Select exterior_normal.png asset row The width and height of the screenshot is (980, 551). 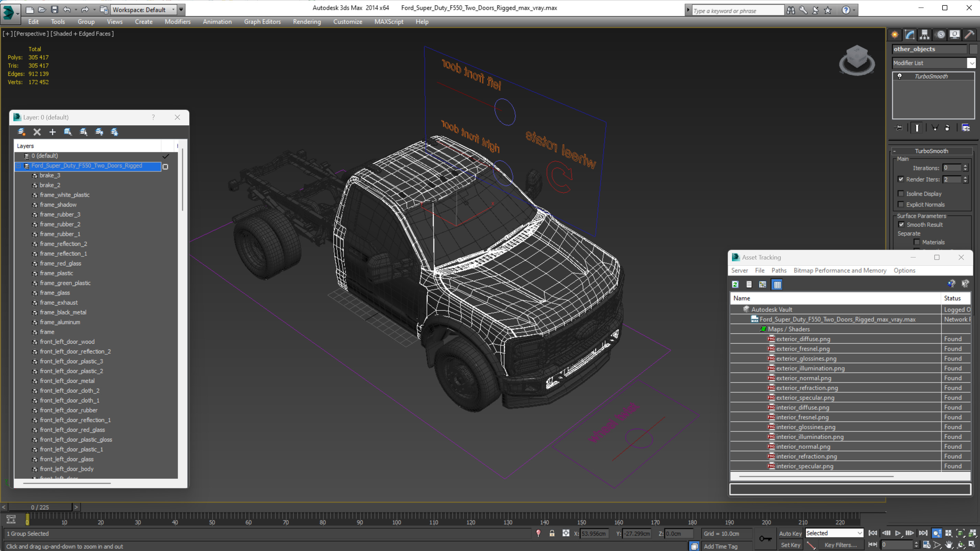(x=803, y=378)
